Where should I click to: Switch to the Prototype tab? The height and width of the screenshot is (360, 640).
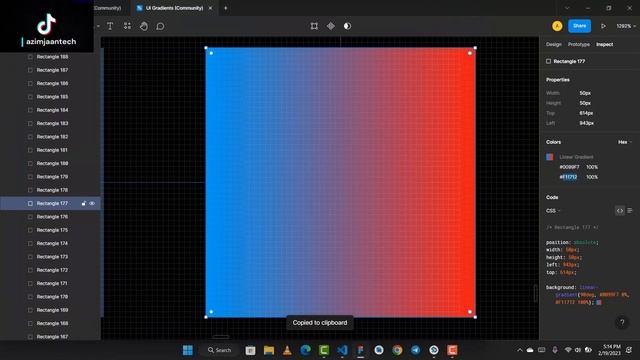click(579, 44)
